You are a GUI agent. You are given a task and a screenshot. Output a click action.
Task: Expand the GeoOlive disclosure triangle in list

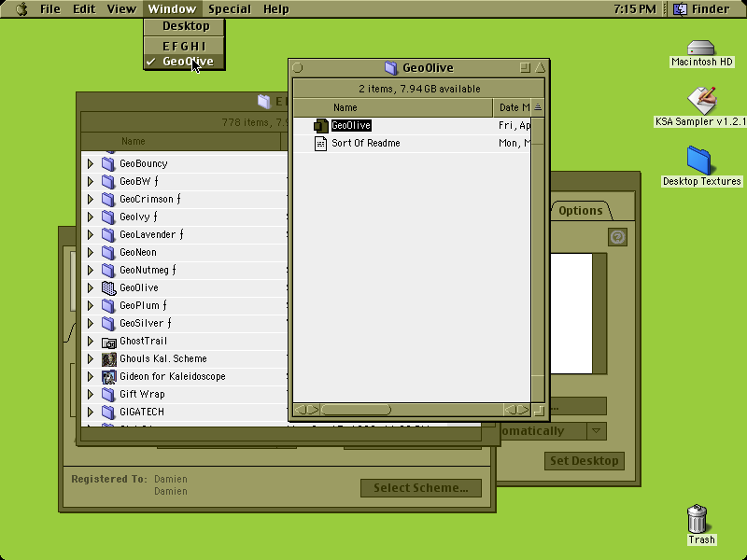(90, 288)
